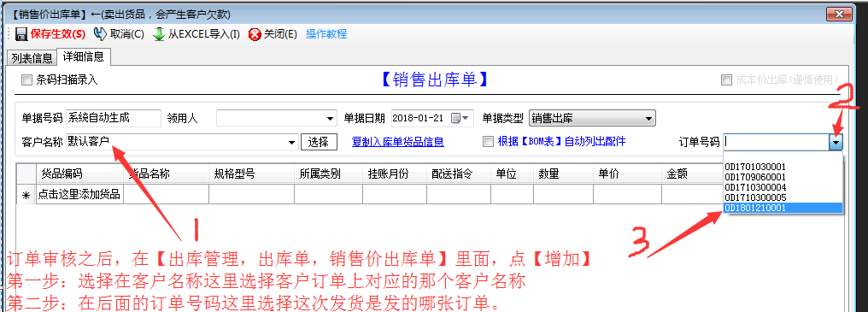Toggle 成本价出库 checkbox
The image size is (868, 312).
click(x=726, y=80)
